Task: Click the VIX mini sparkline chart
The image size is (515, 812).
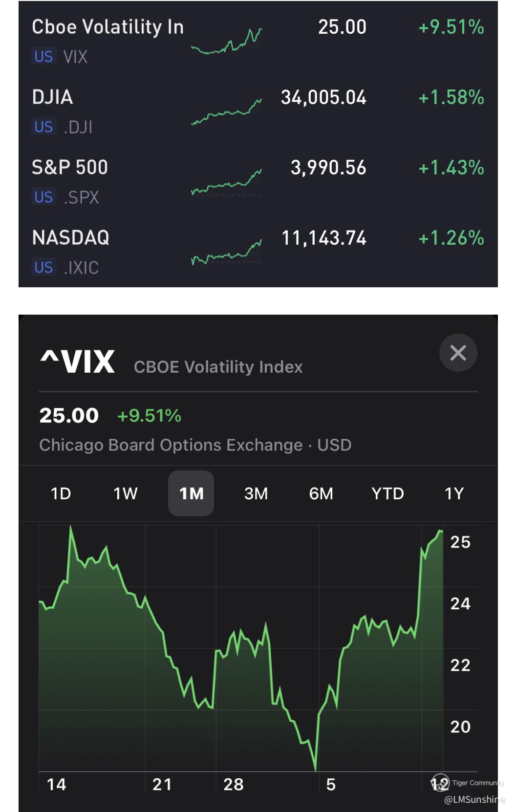Action: [226, 42]
